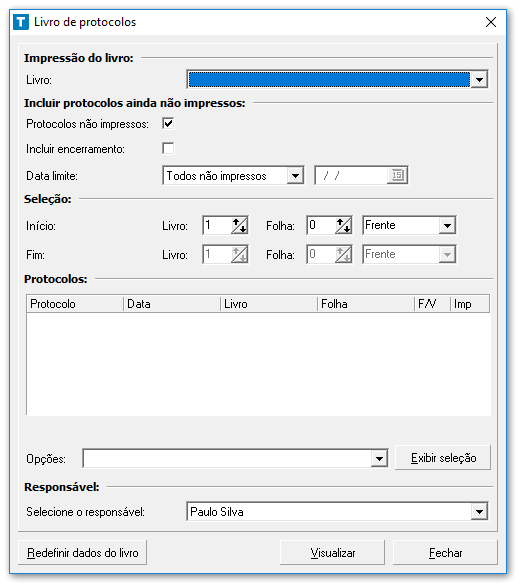
Task: Click the empty Protocolos list area
Action: [258, 364]
